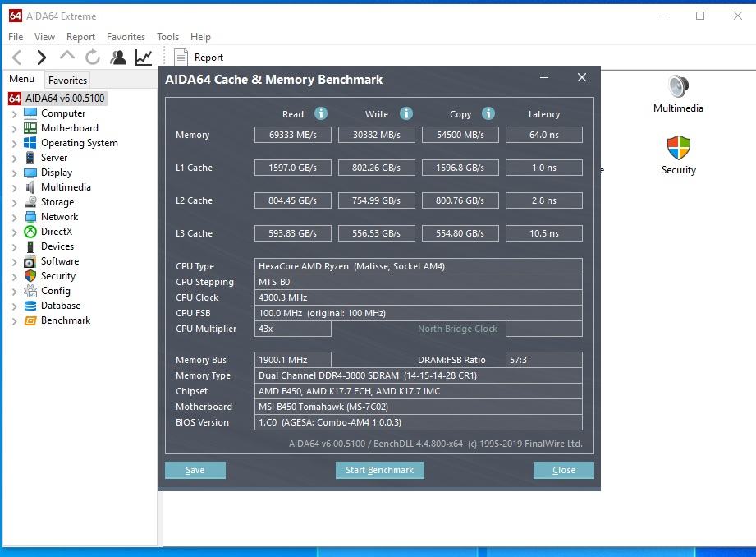Click the Start Benchmark button
This screenshot has height=557, width=756.
point(380,470)
